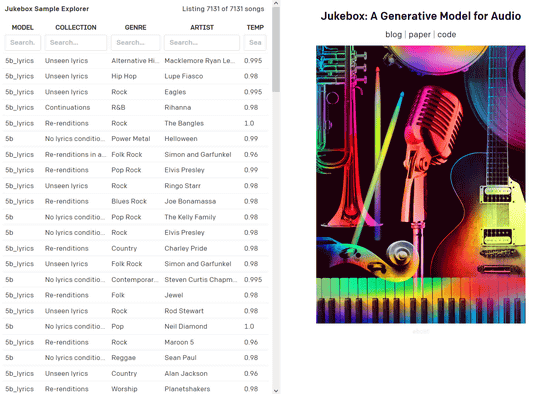Click the Listing 7131 of 7131 songs text
The height and width of the screenshot is (394, 560).
click(223, 9)
